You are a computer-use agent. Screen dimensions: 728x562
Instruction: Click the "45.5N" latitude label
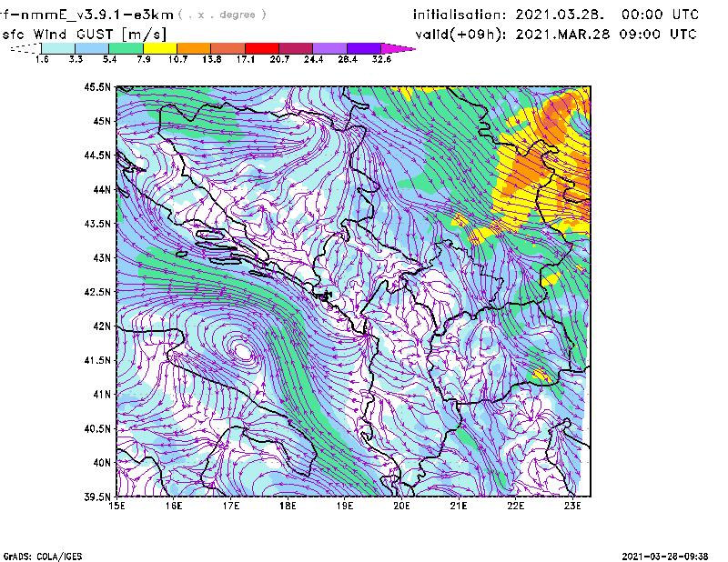[97, 86]
